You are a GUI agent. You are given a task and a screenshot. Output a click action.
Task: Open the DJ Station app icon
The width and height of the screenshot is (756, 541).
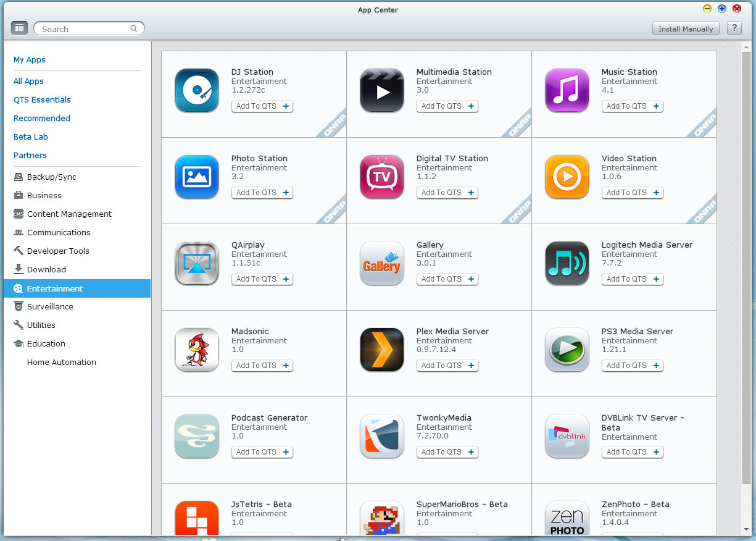(x=197, y=90)
